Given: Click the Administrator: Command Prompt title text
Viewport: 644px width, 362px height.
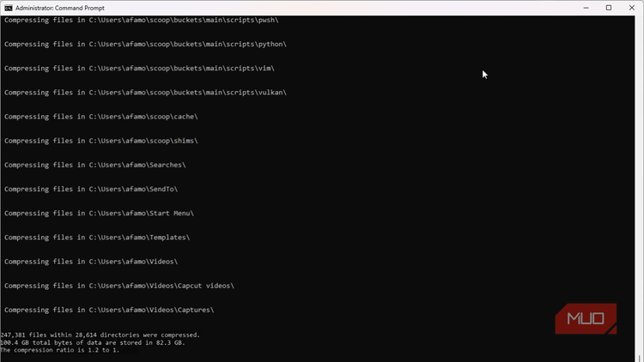Looking at the screenshot, I should [x=60, y=8].
